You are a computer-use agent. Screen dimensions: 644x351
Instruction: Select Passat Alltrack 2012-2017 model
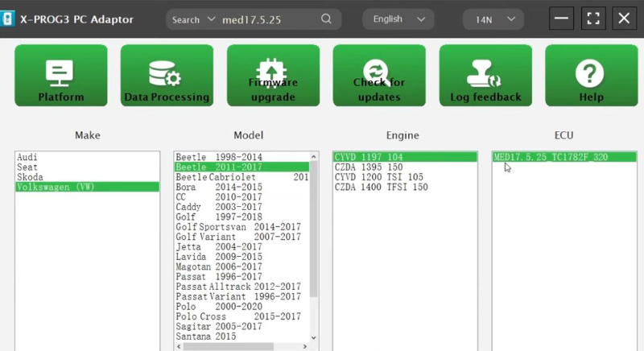point(242,287)
